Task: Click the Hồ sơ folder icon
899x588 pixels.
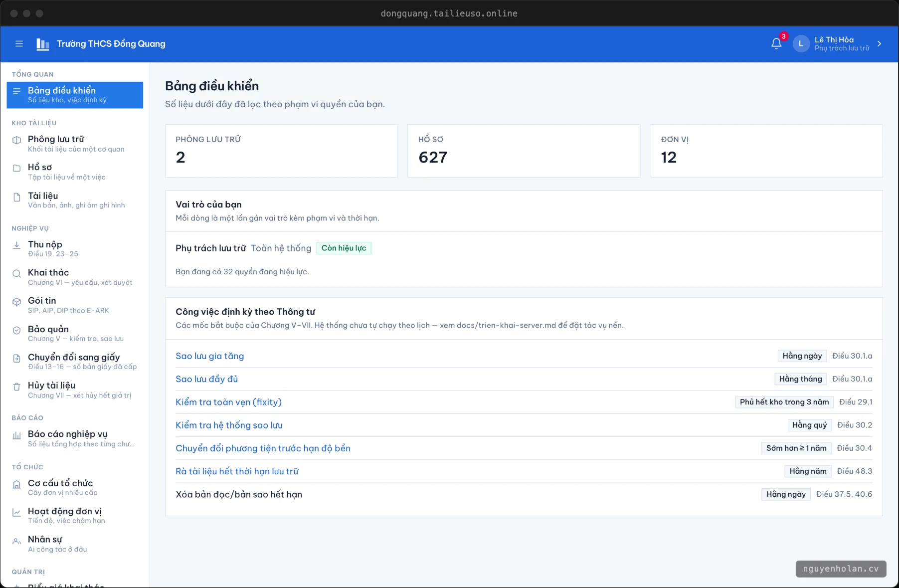Action: coord(17,168)
